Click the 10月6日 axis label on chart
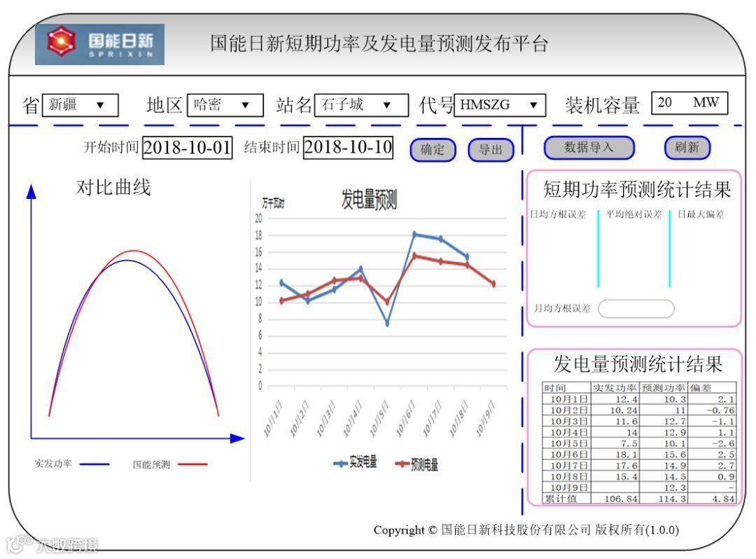 406,419
